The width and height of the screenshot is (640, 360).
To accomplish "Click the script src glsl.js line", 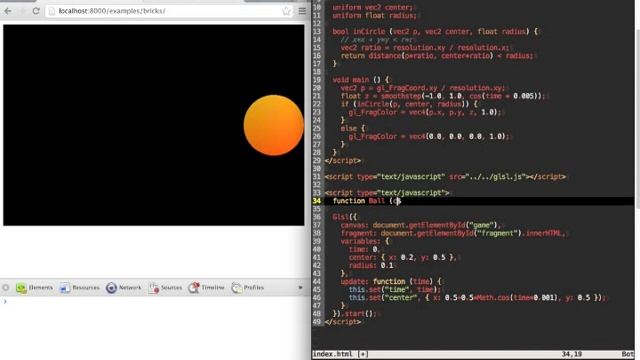I will [x=446, y=177].
